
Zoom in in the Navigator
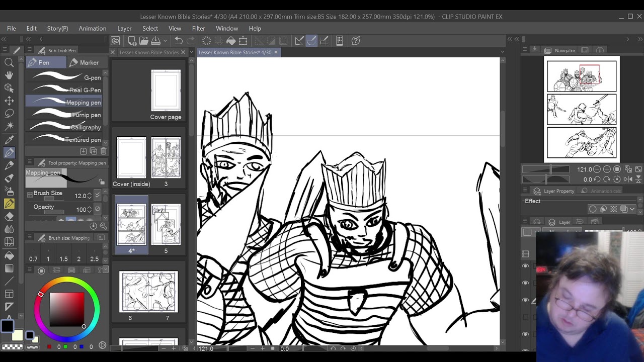click(x=607, y=169)
